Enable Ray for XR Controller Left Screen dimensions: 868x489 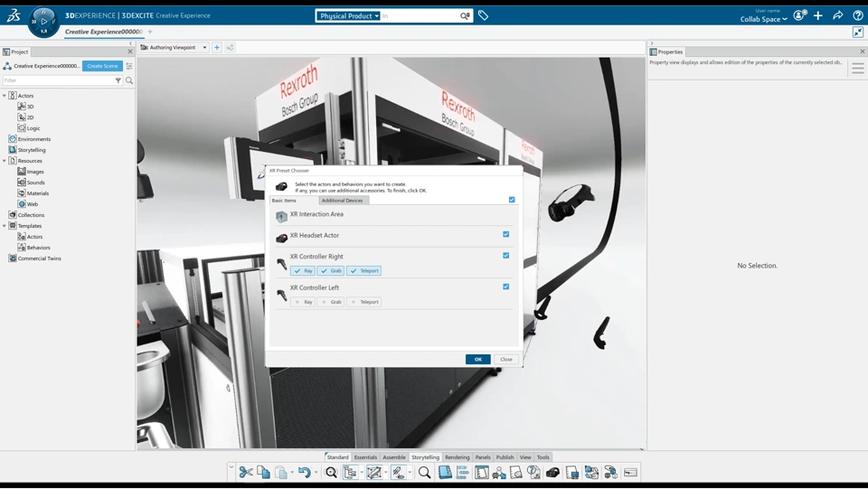pyautogui.click(x=303, y=302)
